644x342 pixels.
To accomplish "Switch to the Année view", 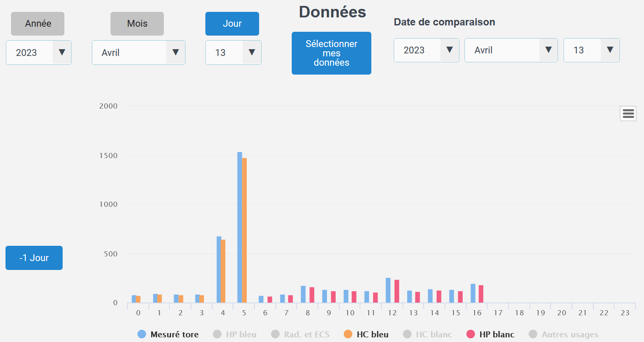I will tap(38, 24).
